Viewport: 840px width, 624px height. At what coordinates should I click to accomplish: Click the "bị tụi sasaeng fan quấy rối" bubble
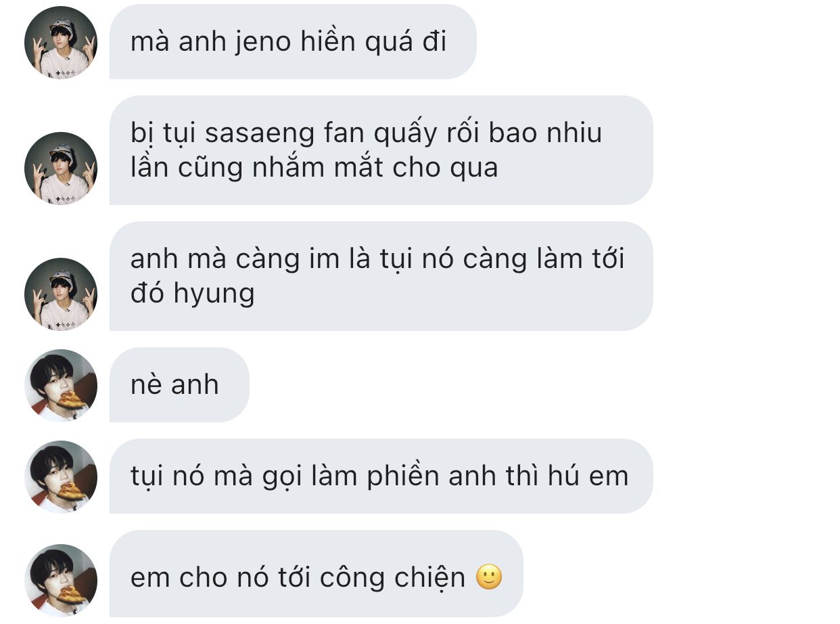tap(381, 150)
